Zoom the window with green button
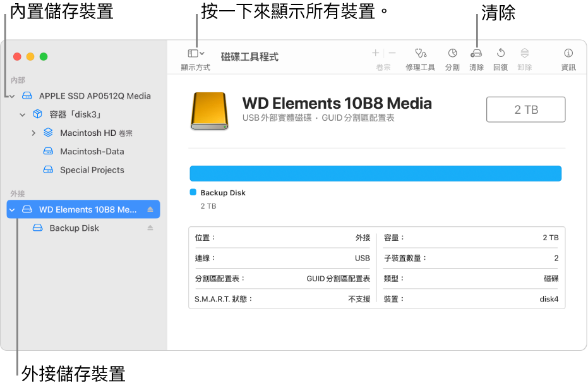The width and height of the screenshot is (588, 385). 44,57
